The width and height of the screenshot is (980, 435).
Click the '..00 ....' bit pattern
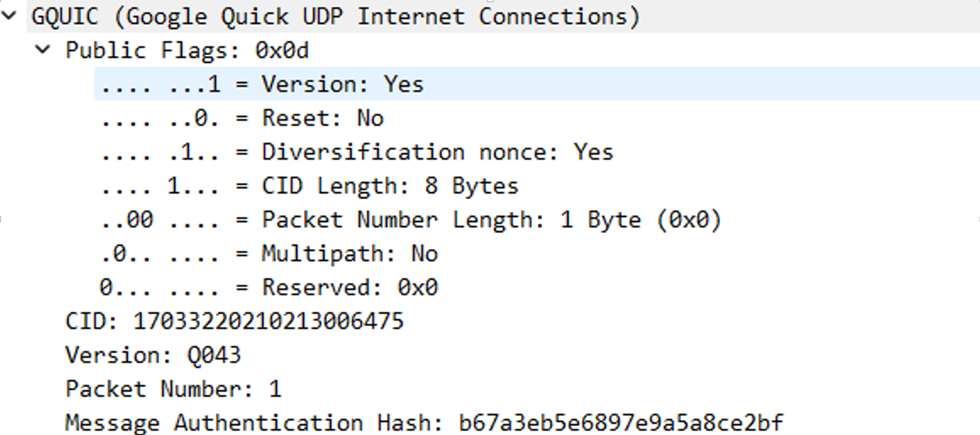tap(159, 220)
